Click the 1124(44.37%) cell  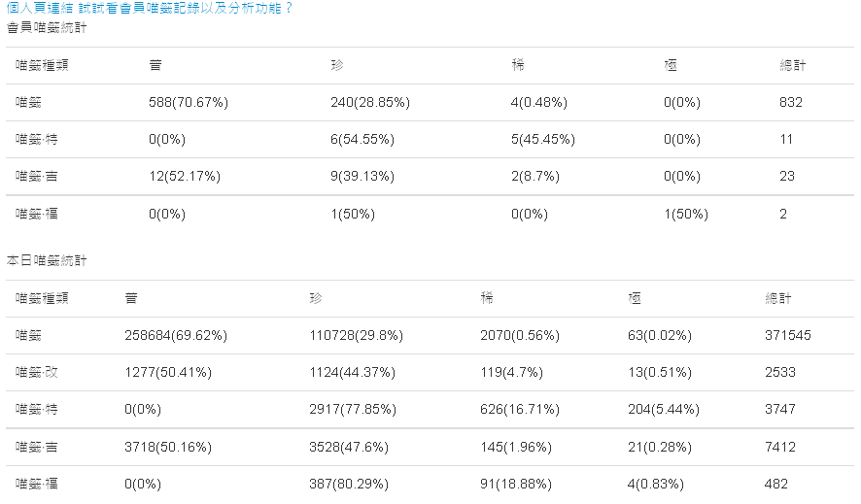356,372
